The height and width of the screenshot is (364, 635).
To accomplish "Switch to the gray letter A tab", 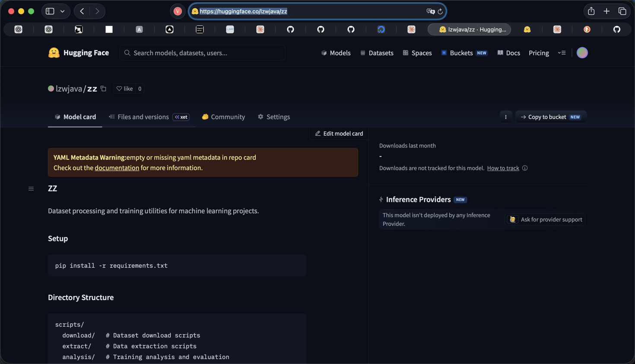I will coord(139,29).
